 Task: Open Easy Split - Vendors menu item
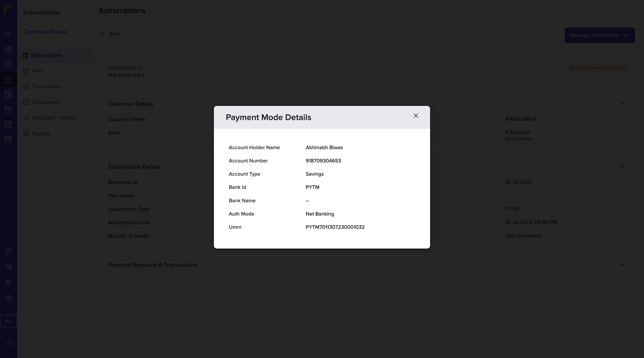[55, 118]
